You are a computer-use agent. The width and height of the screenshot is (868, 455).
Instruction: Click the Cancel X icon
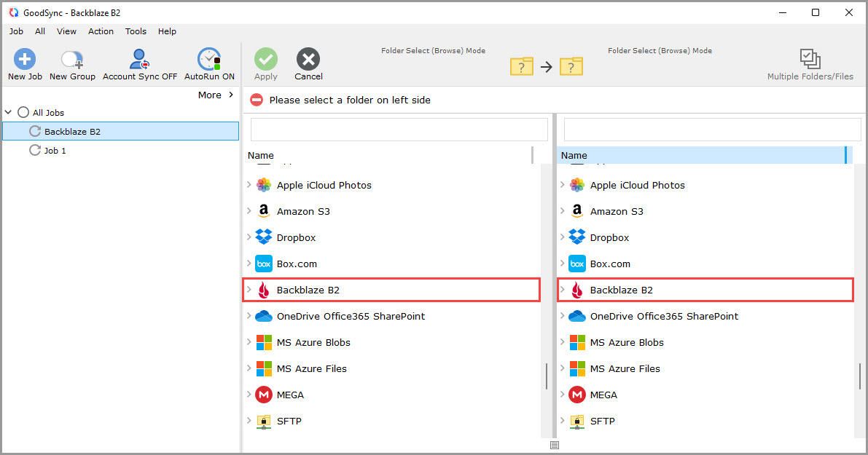pyautogui.click(x=308, y=59)
